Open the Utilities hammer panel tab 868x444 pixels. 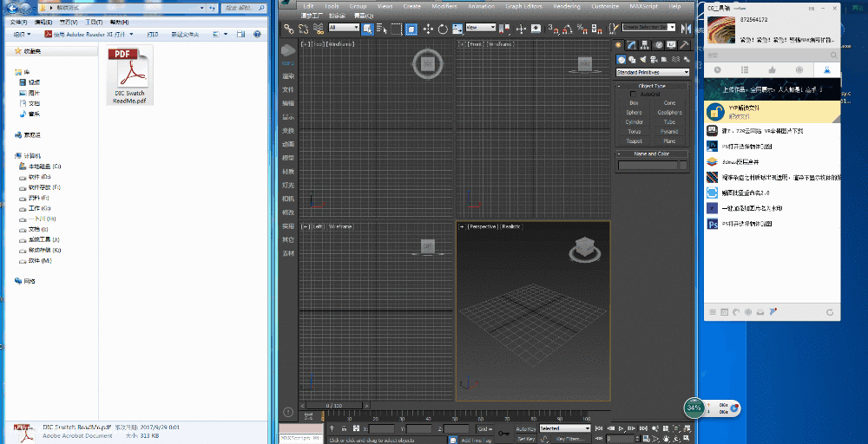[x=685, y=45]
